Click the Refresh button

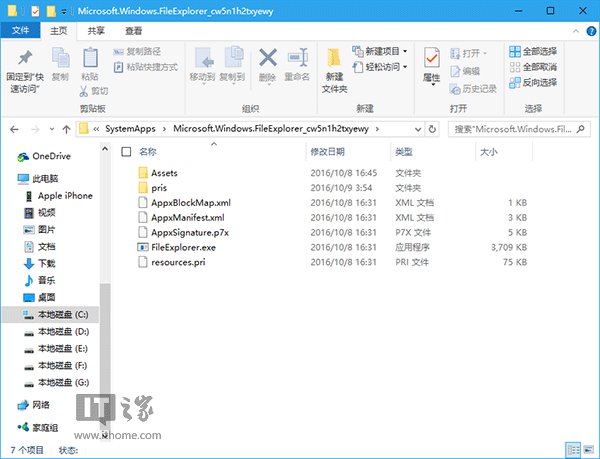pos(432,129)
